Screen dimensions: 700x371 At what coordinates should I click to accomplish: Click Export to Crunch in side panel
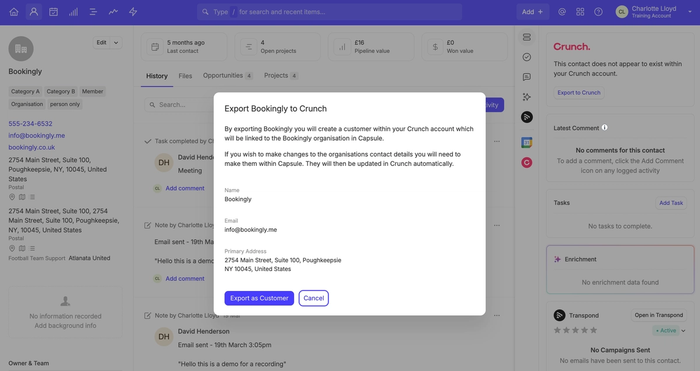tap(579, 93)
